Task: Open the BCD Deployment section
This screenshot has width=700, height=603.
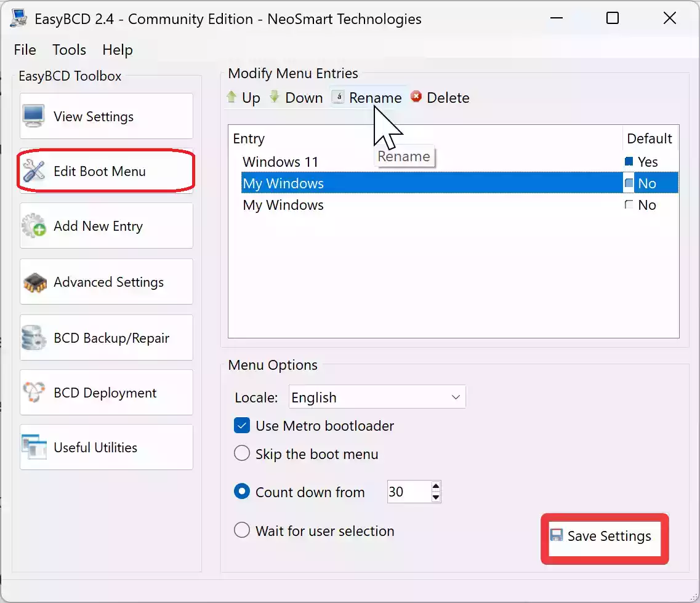Action: pyautogui.click(x=107, y=393)
